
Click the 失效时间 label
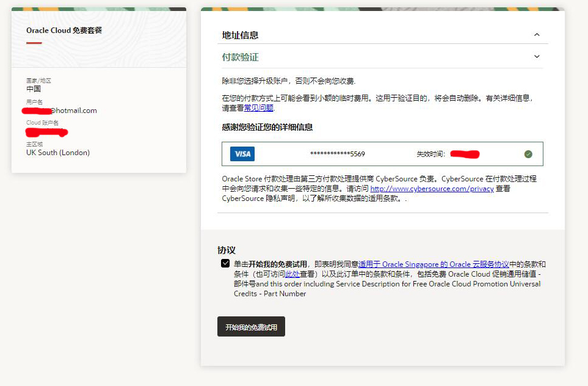coord(431,154)
